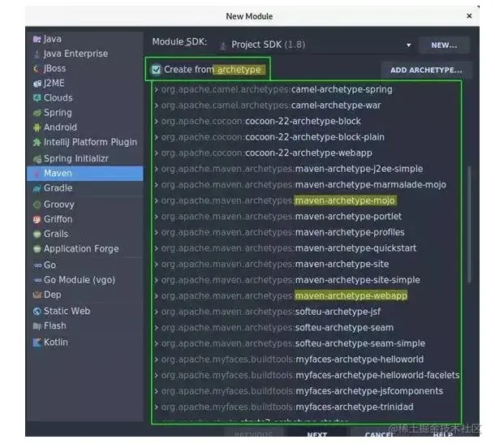Image resolution: width=495 pixels, height=448 pixels.
Task: Toggle the Create from archetype checkbox
Action: click(157, 70)
